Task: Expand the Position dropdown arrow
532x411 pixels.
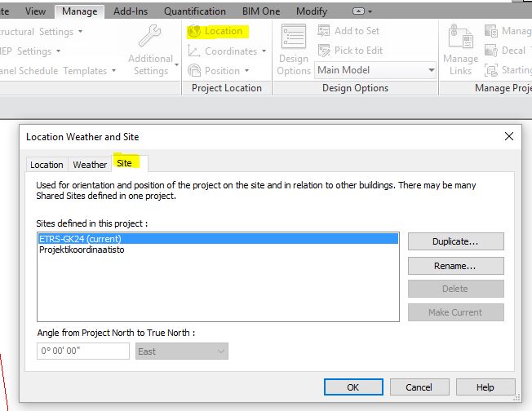Action: (x=246, y=71)
